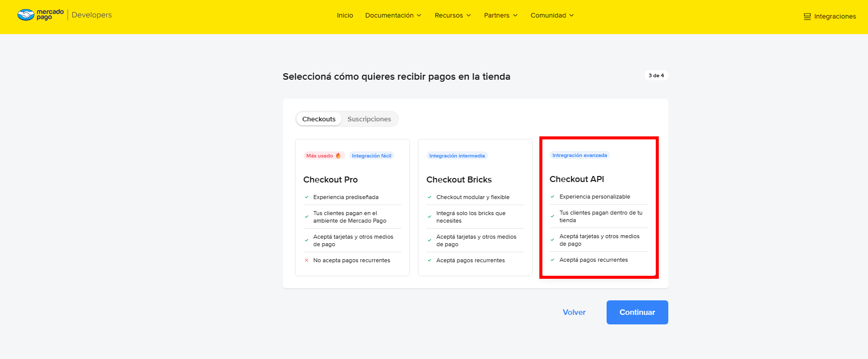Image resolution: width=868 pixels, height=359 pixels.
Task: Click check icon by Checkout API Aceptá tarjetas
Action: point(552,240)
